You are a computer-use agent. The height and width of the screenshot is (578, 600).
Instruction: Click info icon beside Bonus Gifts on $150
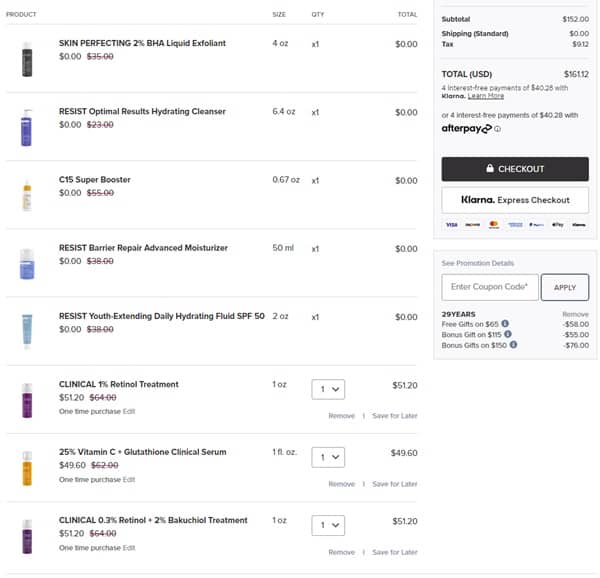point(513,345)
